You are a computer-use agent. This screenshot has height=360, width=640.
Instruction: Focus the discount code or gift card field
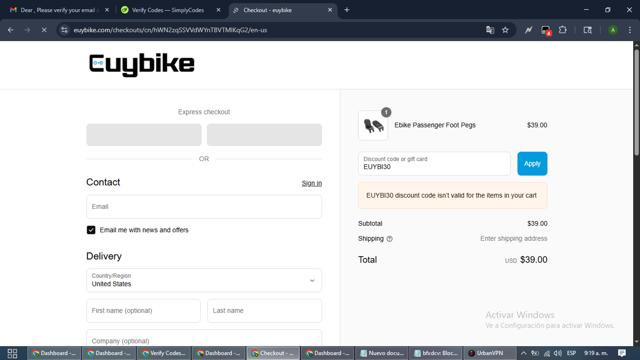[x=434, y=164]
